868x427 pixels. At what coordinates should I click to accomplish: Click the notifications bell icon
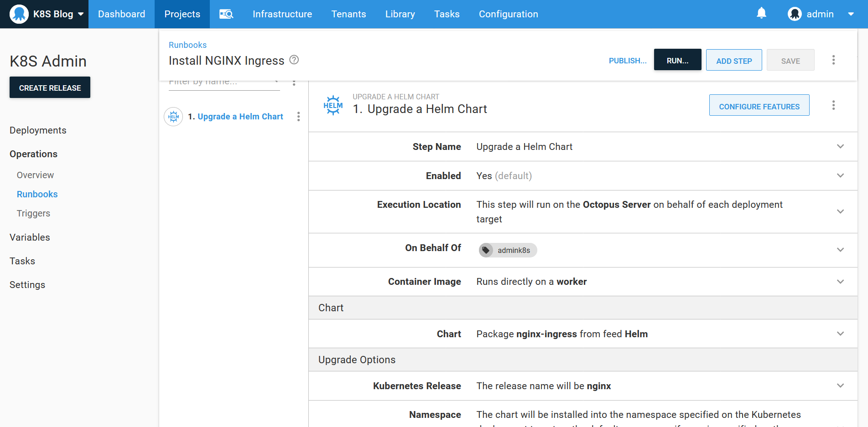point(761,14)
